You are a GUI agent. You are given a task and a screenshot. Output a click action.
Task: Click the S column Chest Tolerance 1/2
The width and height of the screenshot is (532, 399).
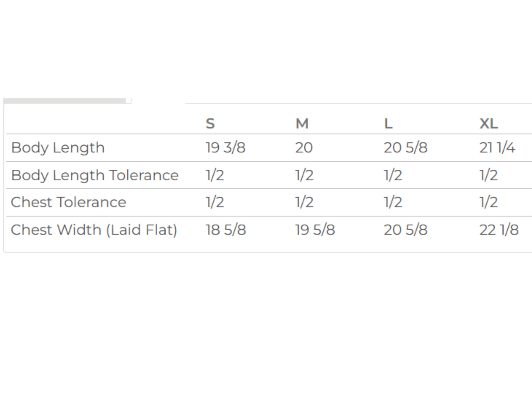(x=215, y=202)
